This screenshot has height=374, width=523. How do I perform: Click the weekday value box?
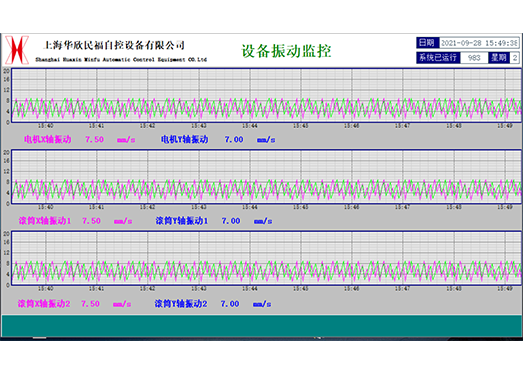click(515, 58)
